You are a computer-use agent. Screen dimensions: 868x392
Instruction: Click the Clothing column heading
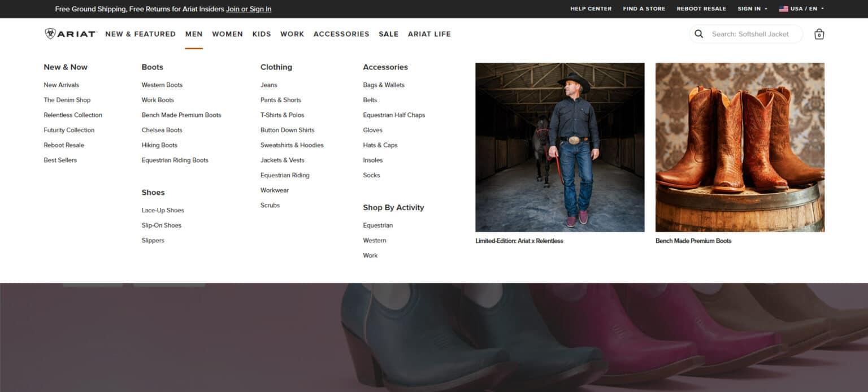276,67
